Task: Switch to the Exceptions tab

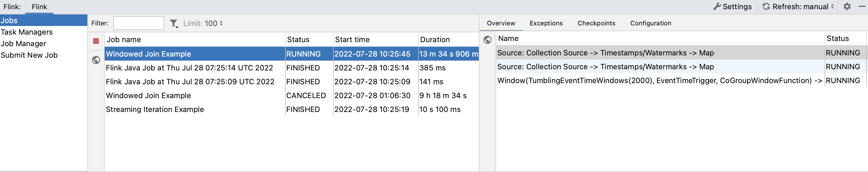Action: [x=546, y=23]
